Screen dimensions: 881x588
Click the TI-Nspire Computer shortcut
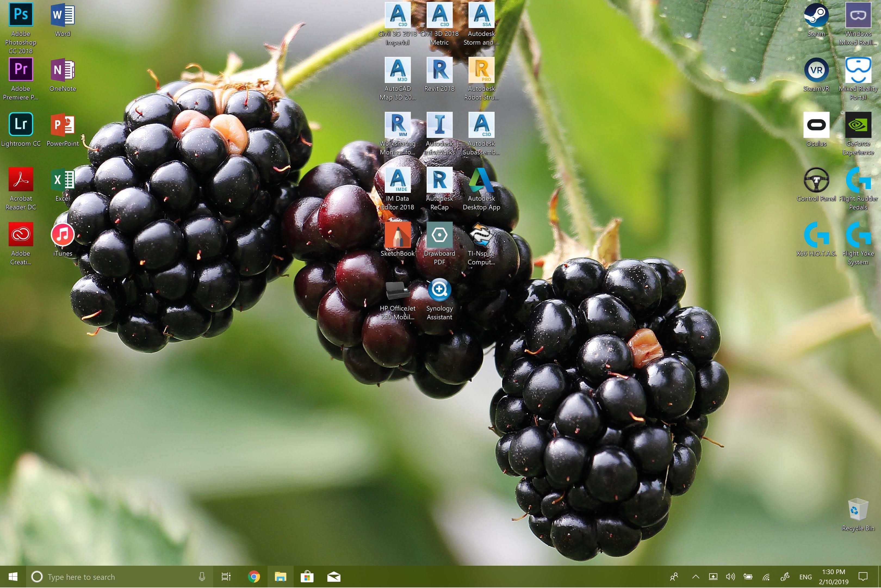(x=481, y=235)
